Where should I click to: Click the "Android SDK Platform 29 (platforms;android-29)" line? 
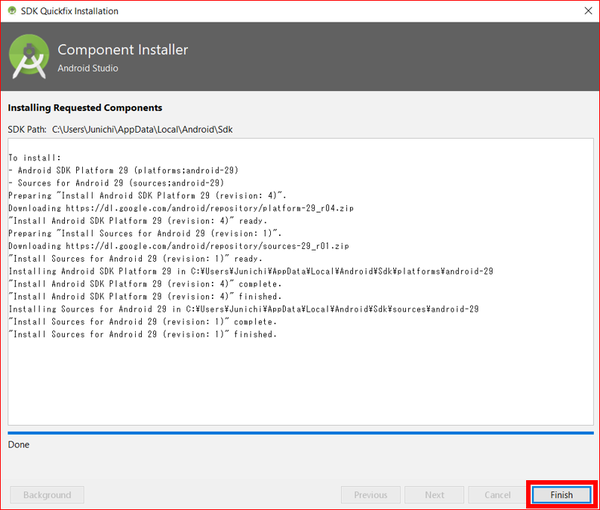click(x=123, y=170)
